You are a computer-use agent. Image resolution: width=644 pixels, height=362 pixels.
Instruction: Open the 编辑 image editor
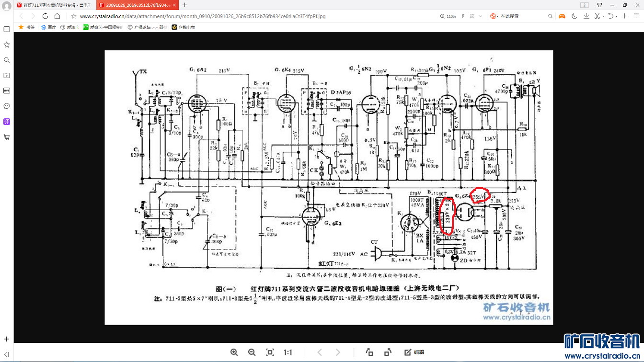(414, 352)
